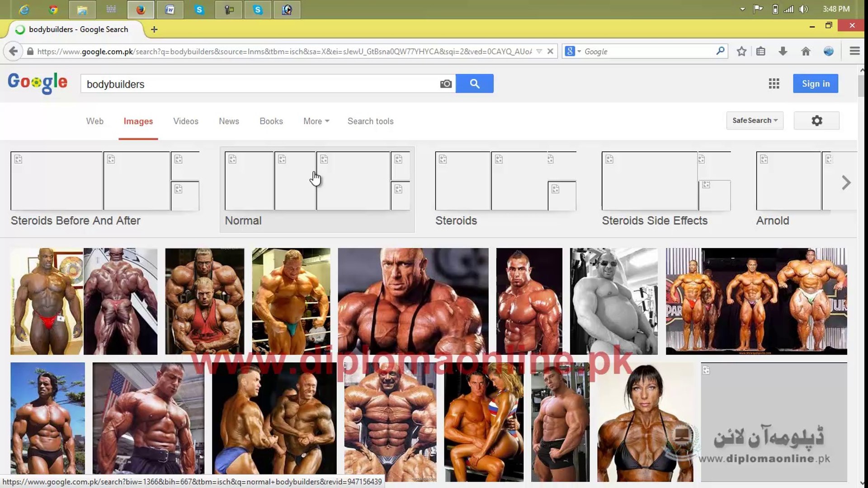Open the black-and-white sunglasses man image
The width and height of the screenshot is (868, 488).
point(614,301)
